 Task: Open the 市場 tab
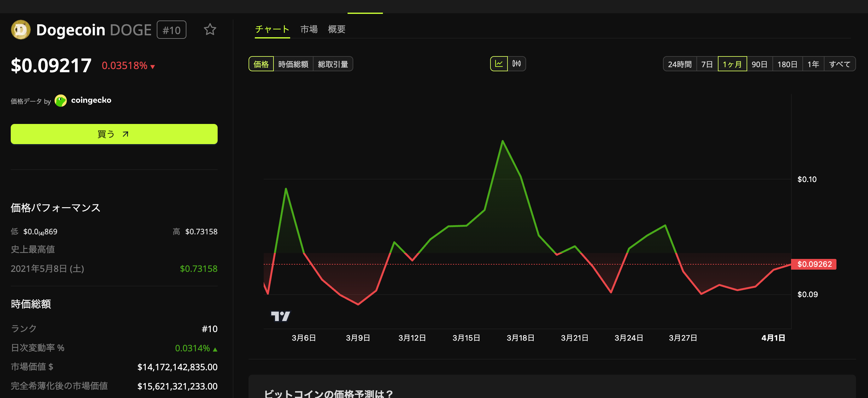(x=309, y=29)
